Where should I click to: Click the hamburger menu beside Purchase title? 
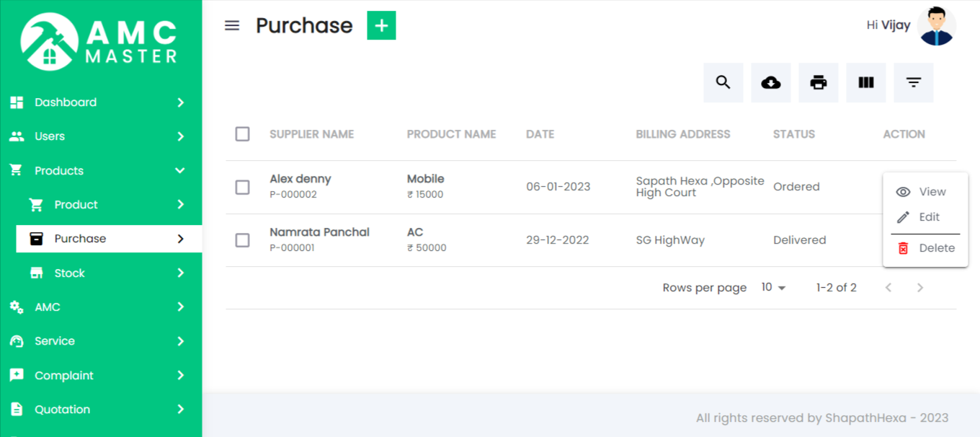tap(231, 25)
